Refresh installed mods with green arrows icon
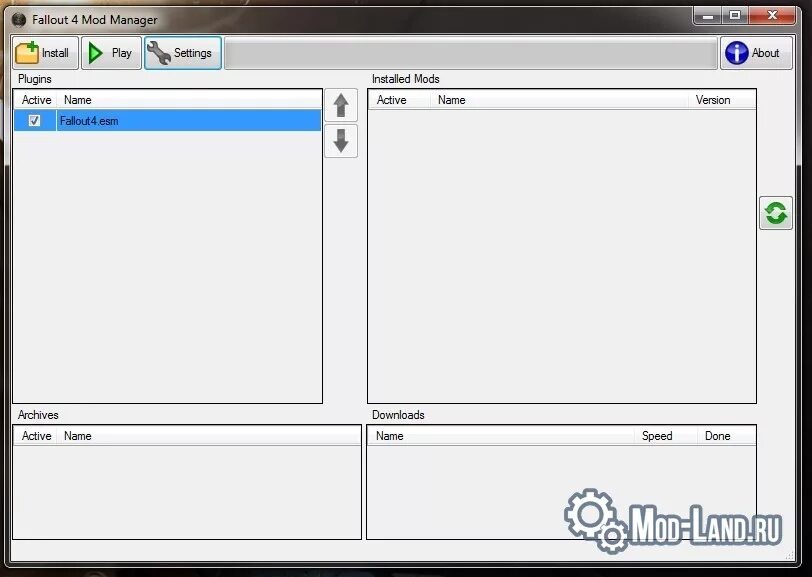The image size is (812, 577). point(776,213)
